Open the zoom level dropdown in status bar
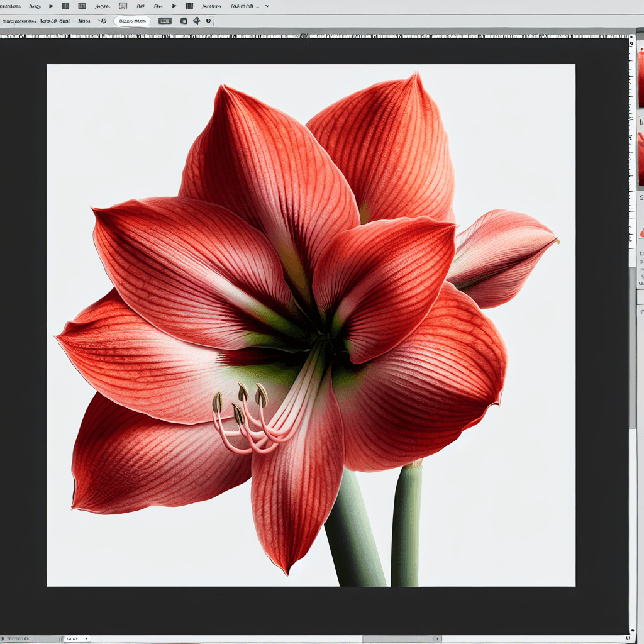The width and height of the screenshot is (644, 644). pos(76,639)
